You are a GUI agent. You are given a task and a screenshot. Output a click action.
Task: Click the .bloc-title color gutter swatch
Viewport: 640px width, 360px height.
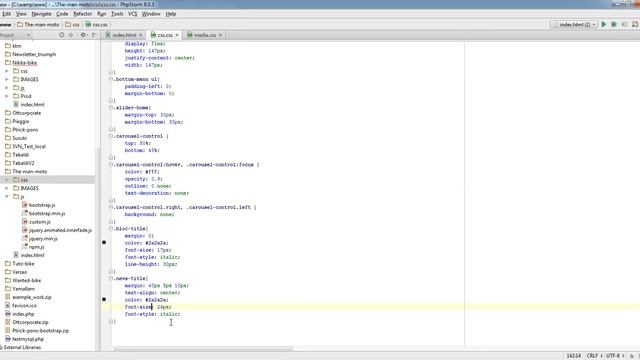point(104,242)
